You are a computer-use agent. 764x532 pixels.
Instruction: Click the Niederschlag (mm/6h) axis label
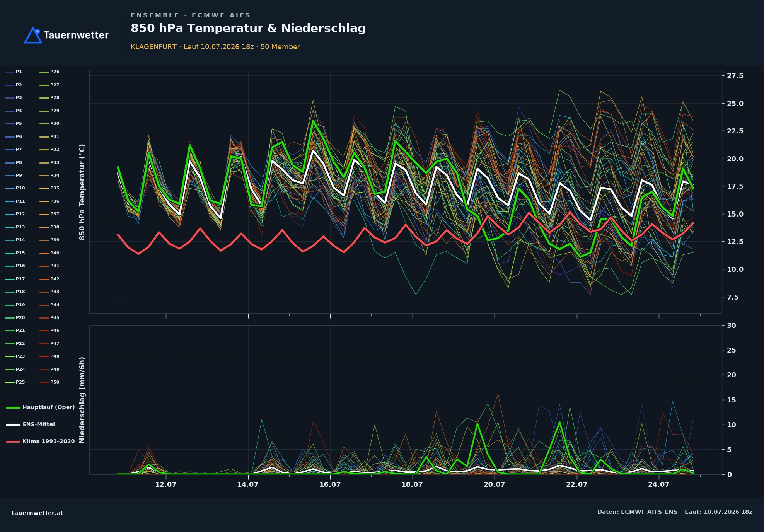pos(82,400)
